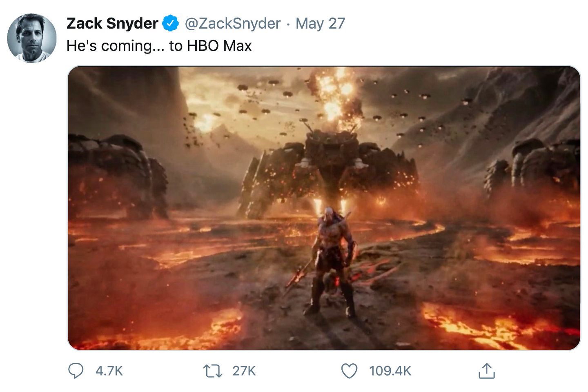Screen dimensions: 588x392
Task: Click the 4.7K reply count
Action: (109, 371)
